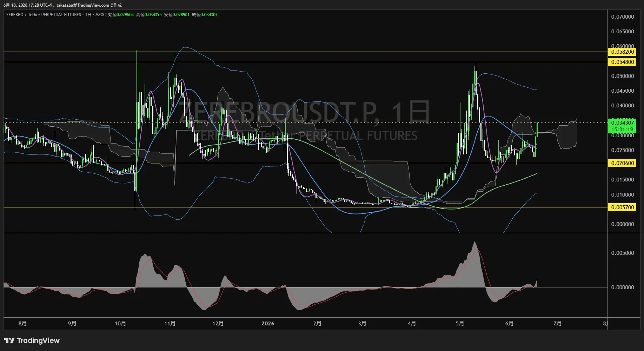This screenshot has height=351, width=644.
Task: Click the 0.045000 price axis label
Action: 622,91
